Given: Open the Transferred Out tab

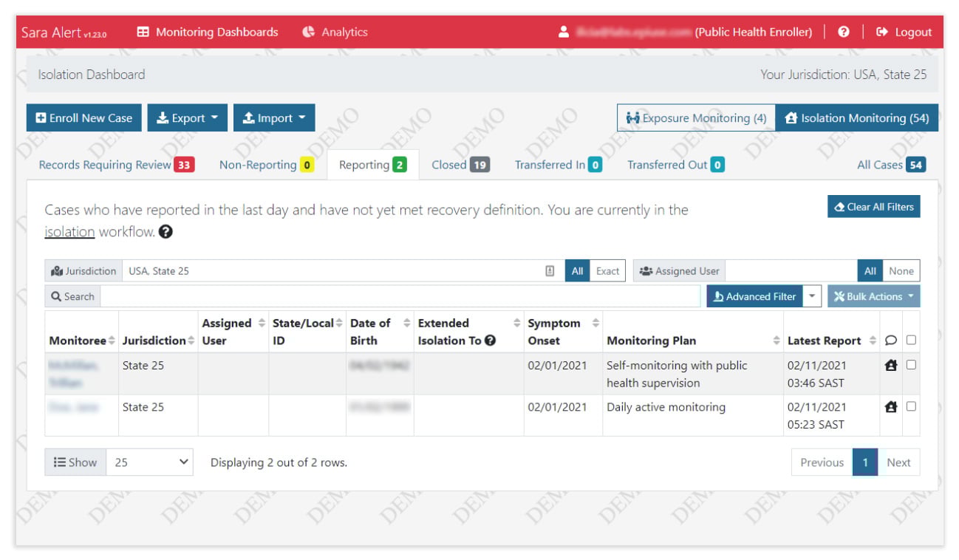Looking at the screenshot, I should (x=676, y=165).
